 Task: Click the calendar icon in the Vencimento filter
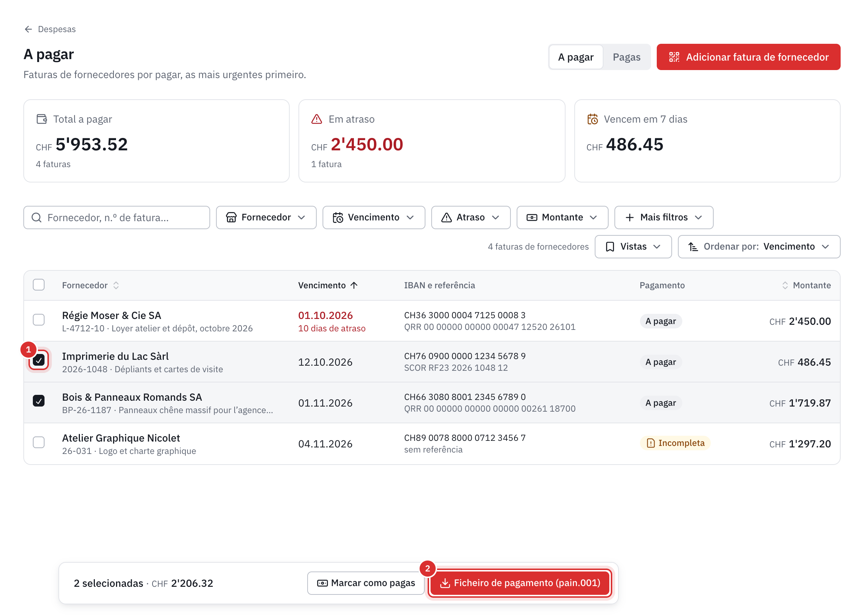pyautogui.click(x=337, y=217)
